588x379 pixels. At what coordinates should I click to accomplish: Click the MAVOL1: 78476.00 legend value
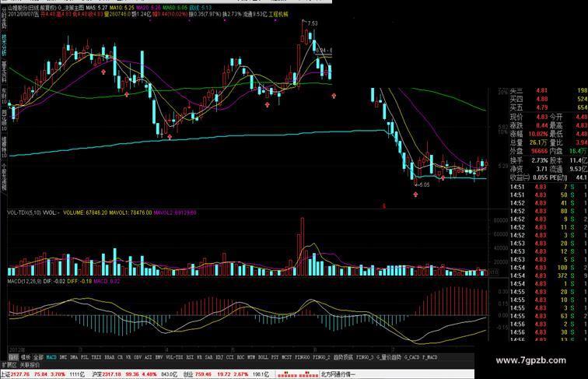pos(131,212)
